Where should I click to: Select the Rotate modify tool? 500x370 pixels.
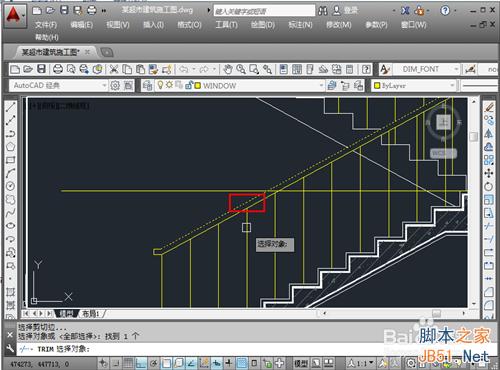point(489,186)
